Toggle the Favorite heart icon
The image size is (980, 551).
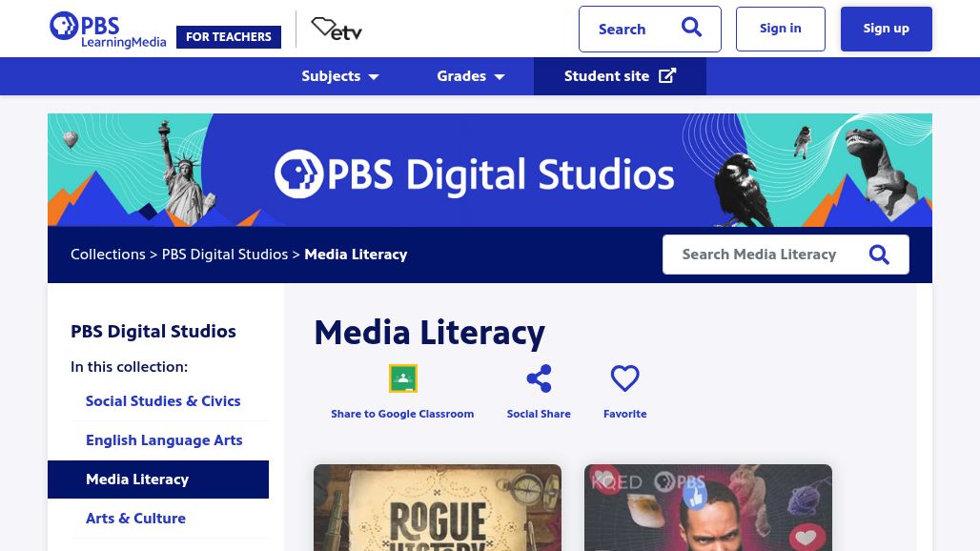click(x=624, y=379)
